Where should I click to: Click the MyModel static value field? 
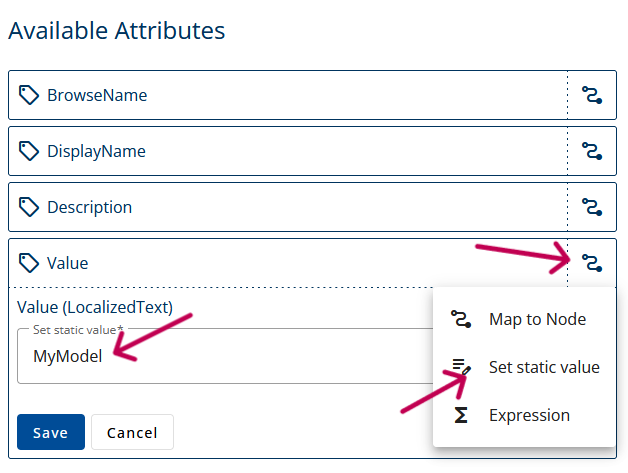[225, 356]
